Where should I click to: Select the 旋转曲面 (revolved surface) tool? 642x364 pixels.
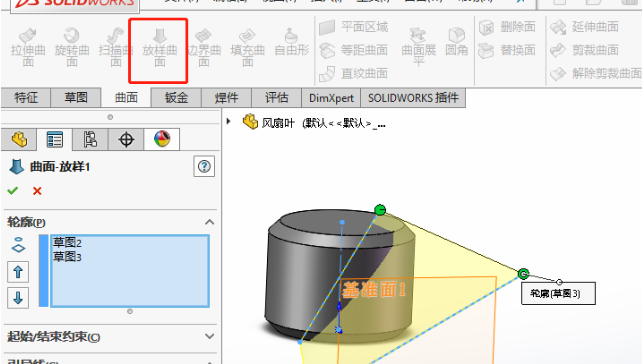72,47
